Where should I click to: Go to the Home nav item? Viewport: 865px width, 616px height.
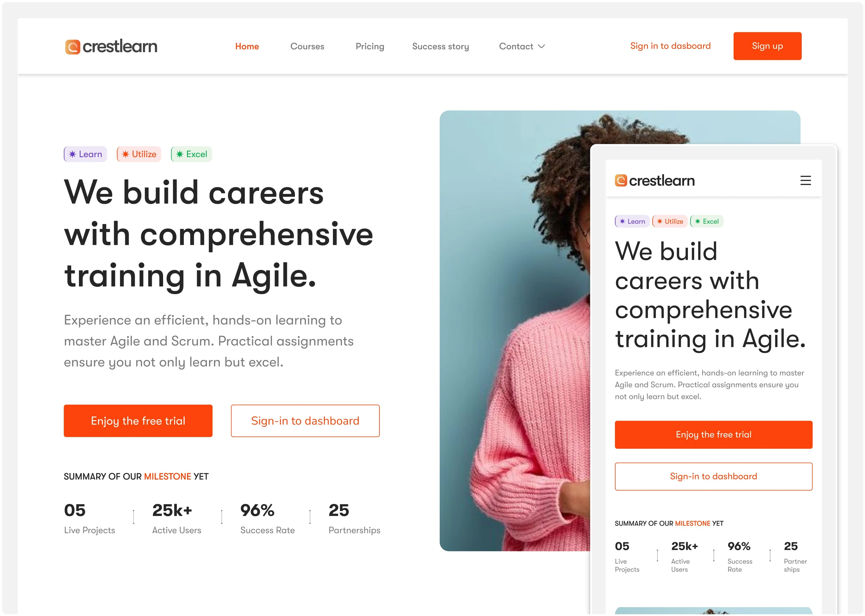[x=247, y=46]
